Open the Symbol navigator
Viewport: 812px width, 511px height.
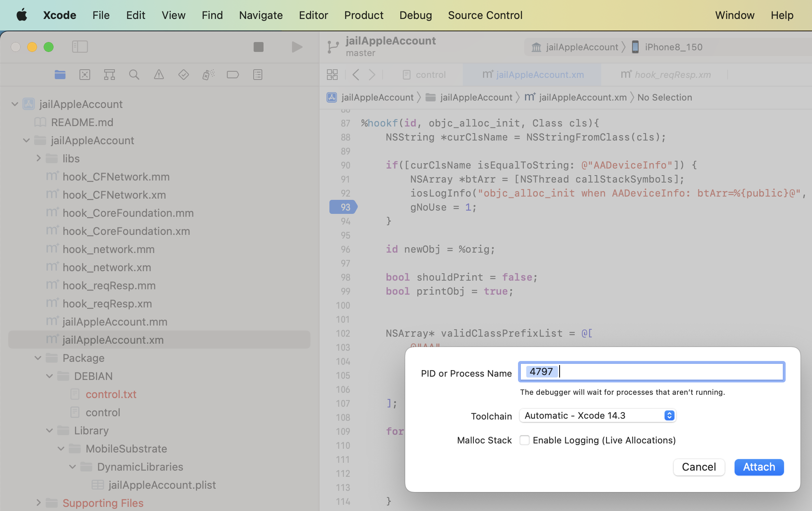tap(110, 75)
